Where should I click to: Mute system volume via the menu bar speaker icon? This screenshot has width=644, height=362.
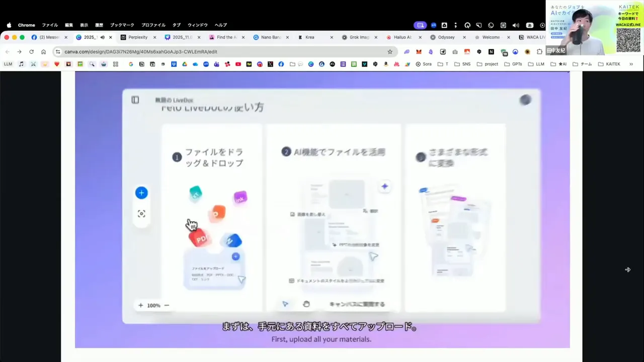[517, 25]
